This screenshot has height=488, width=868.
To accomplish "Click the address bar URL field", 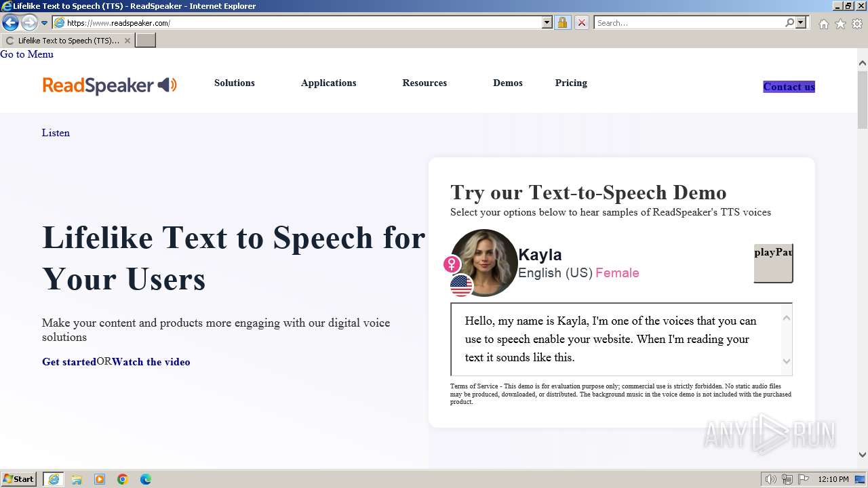I will click(x=303, y=22).
